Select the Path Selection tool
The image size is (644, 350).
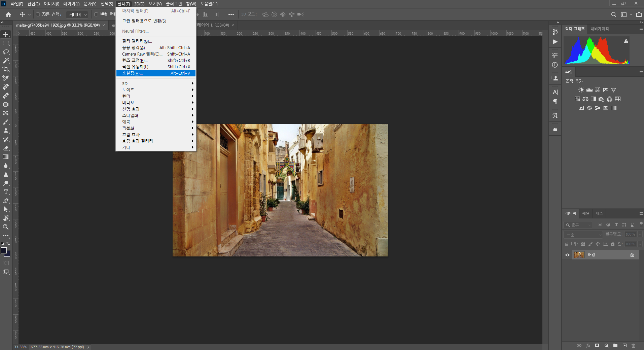click(6, 209)
